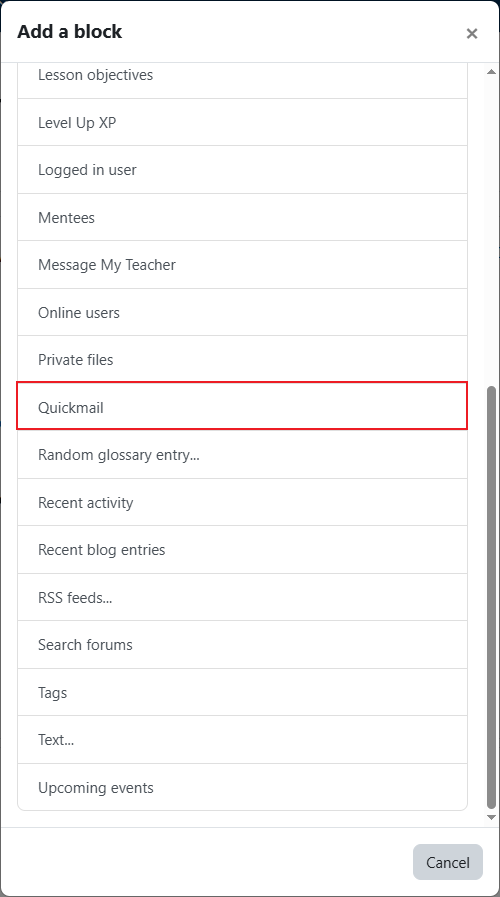
Task: Pick the Online users block
Action: coord(243,312)
